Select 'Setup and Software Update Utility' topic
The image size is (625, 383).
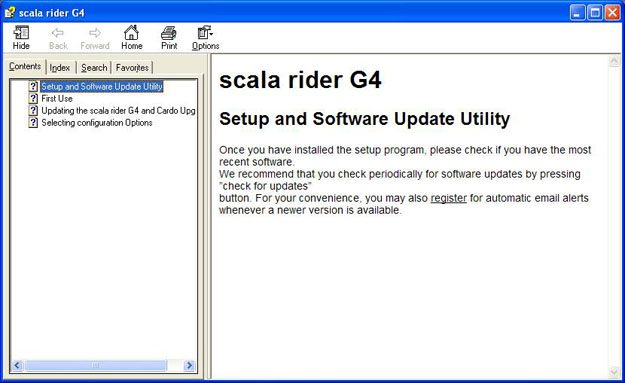tap(102, 86)
